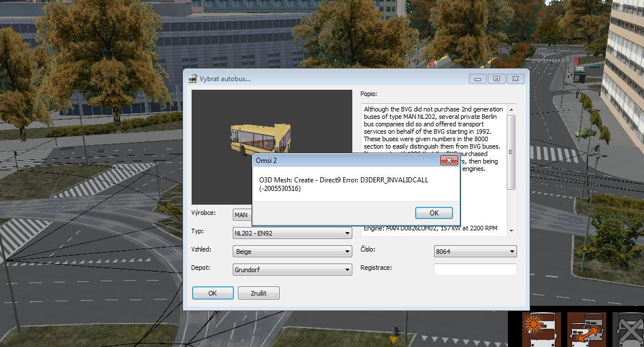Click the switch bus icon with orange arrow
This screenshot has width=644, height=347.
pyautogui.click(x=587, y=330)
